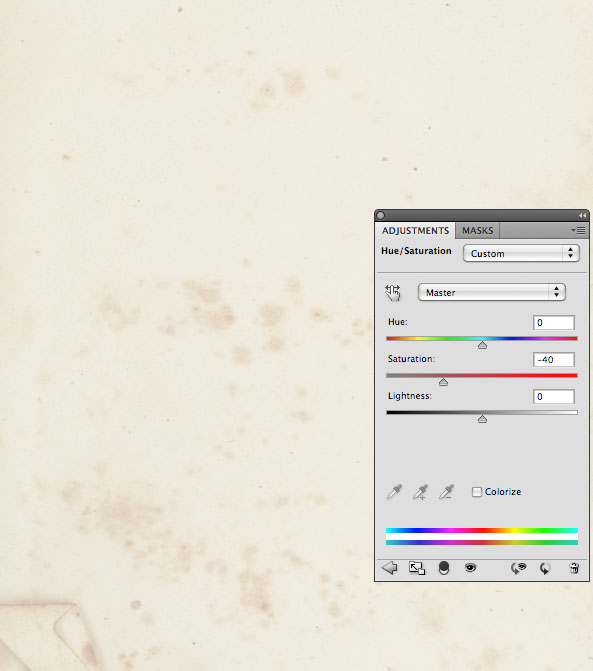Viewport: 593px width, 671px height.
Task: Focus the Hue value field
Action: (554, 323)
